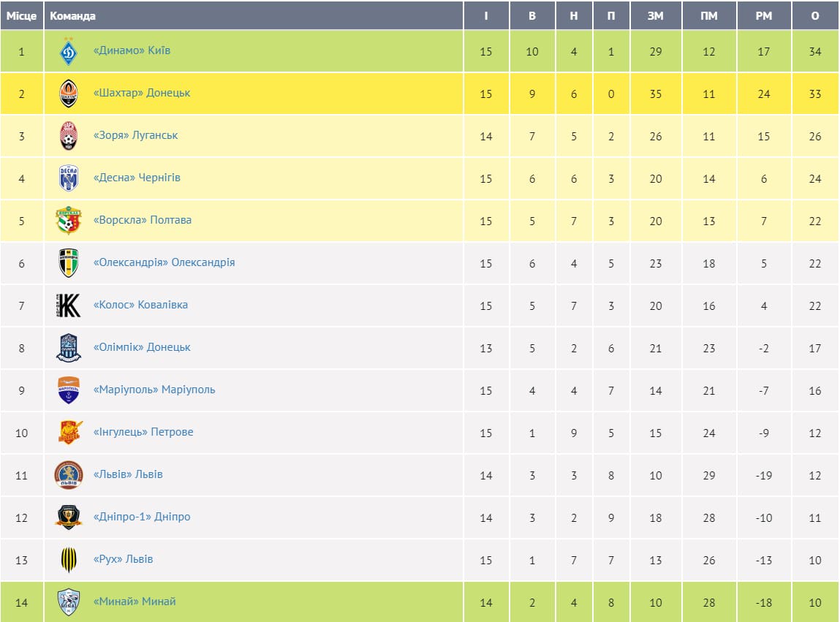Click the Mariupol club crest

[x=69, y=390]
